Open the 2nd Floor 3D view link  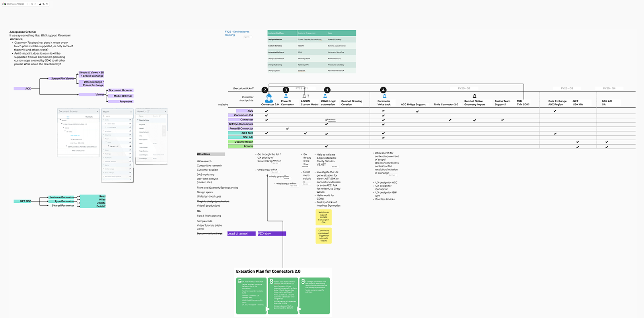pyautogui.click(x=75, y=136)
